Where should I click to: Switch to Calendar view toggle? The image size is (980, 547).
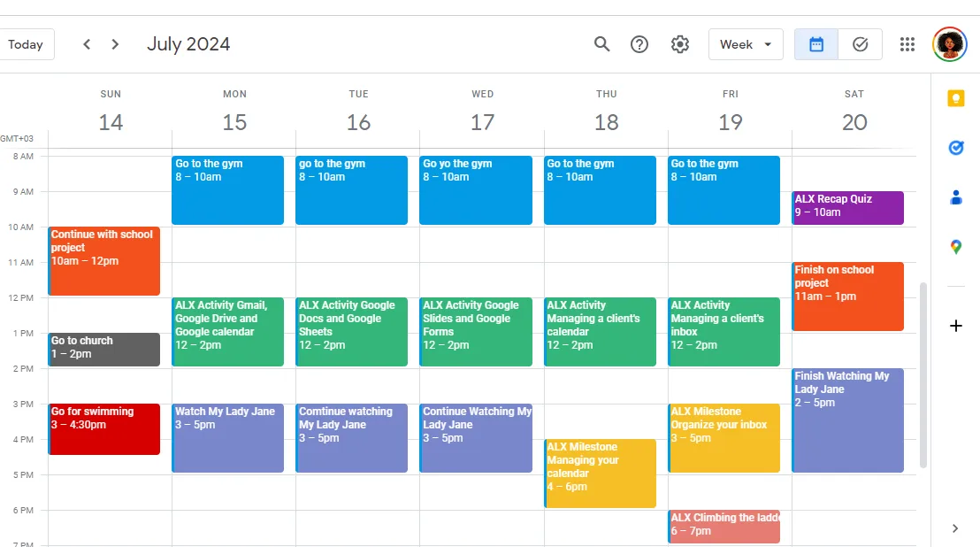point(816,44)
